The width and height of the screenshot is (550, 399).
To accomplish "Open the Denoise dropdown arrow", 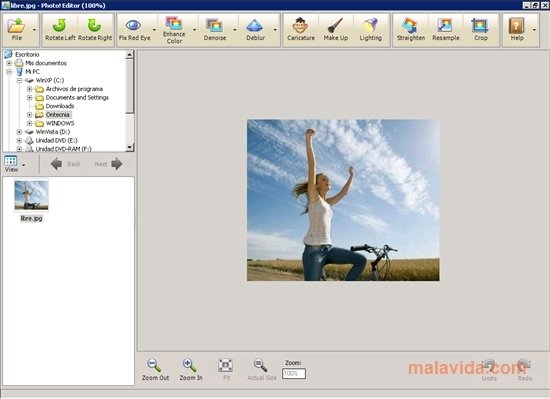I will (x=235, y=30).
